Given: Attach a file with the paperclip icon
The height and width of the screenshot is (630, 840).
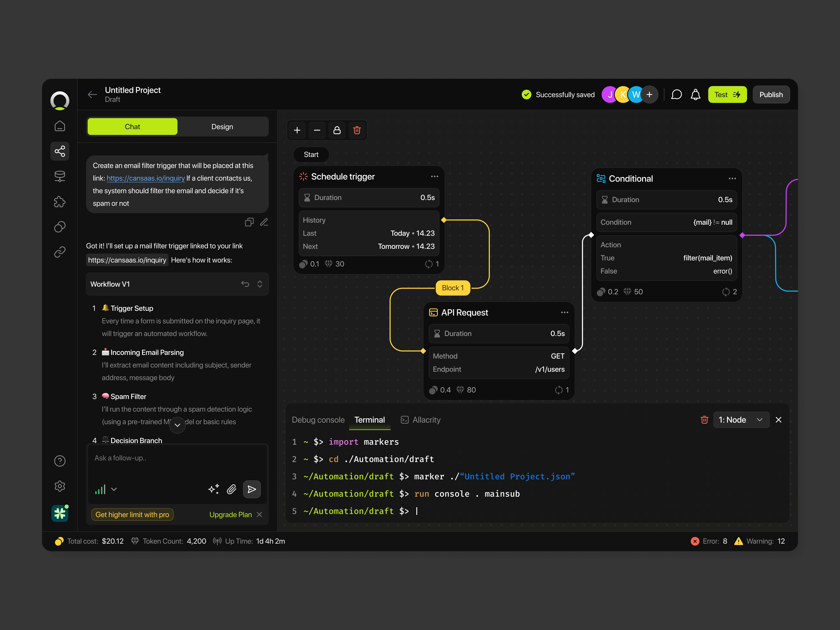Looking at the screenshot, I should click(232, 489).
